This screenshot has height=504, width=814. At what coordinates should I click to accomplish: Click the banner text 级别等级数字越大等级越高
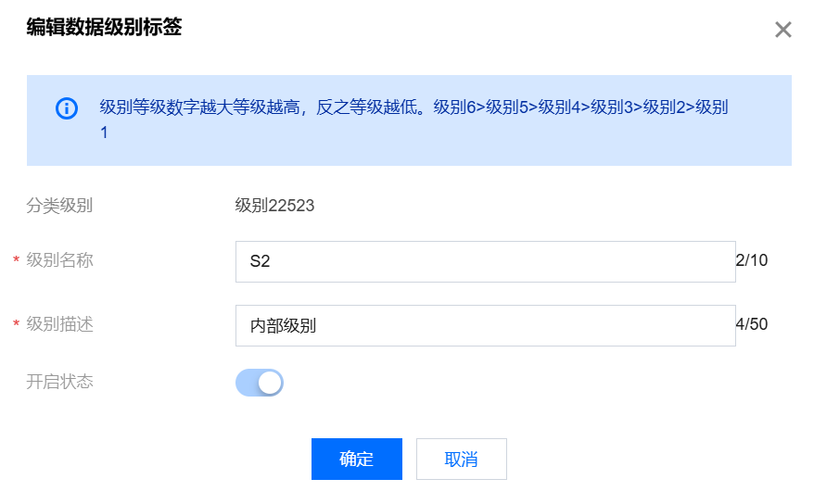pos(200,107)
